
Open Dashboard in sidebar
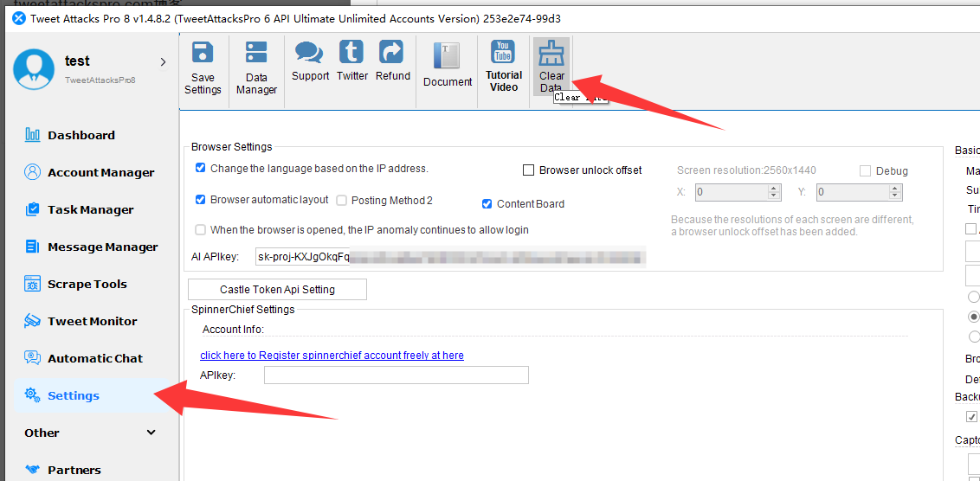(81, 136)
